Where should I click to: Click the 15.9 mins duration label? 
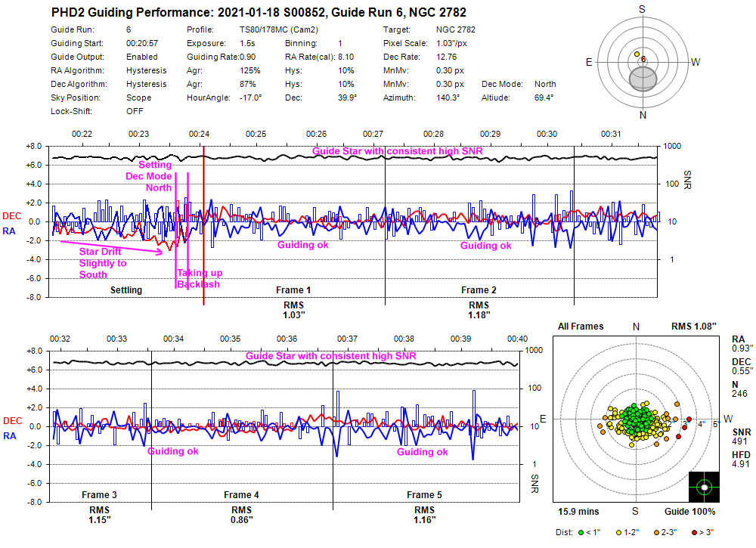(x=578, y=512)
